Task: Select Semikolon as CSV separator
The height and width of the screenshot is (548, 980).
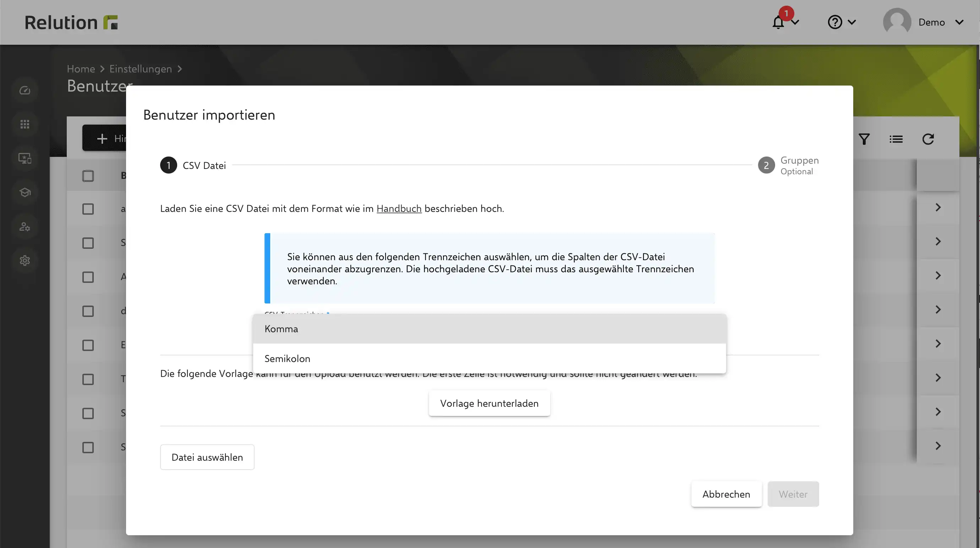Action: tap(489, 358)
